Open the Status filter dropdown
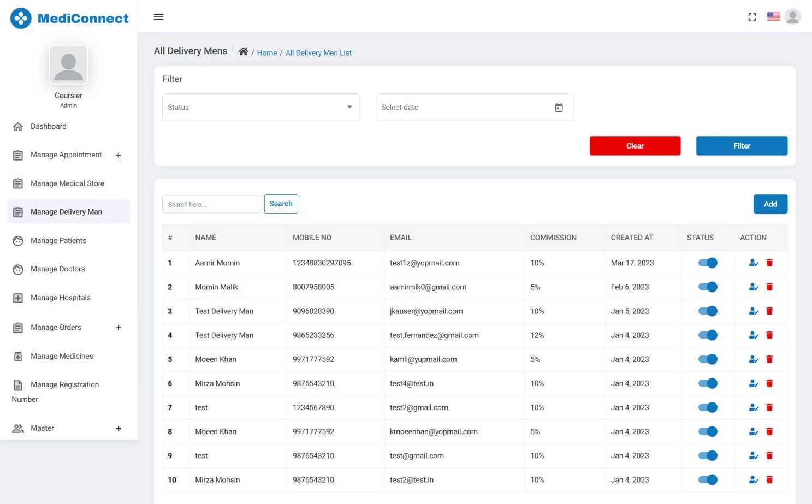 pyautogui.click(x=261, y=107)
